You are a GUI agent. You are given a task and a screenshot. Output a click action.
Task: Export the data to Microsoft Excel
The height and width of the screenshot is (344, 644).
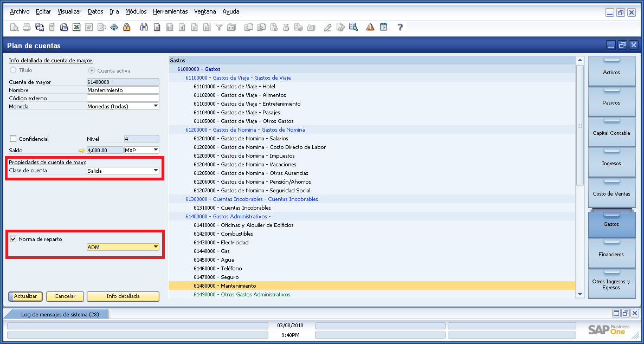pyautogui.click(x=76, y=27)
